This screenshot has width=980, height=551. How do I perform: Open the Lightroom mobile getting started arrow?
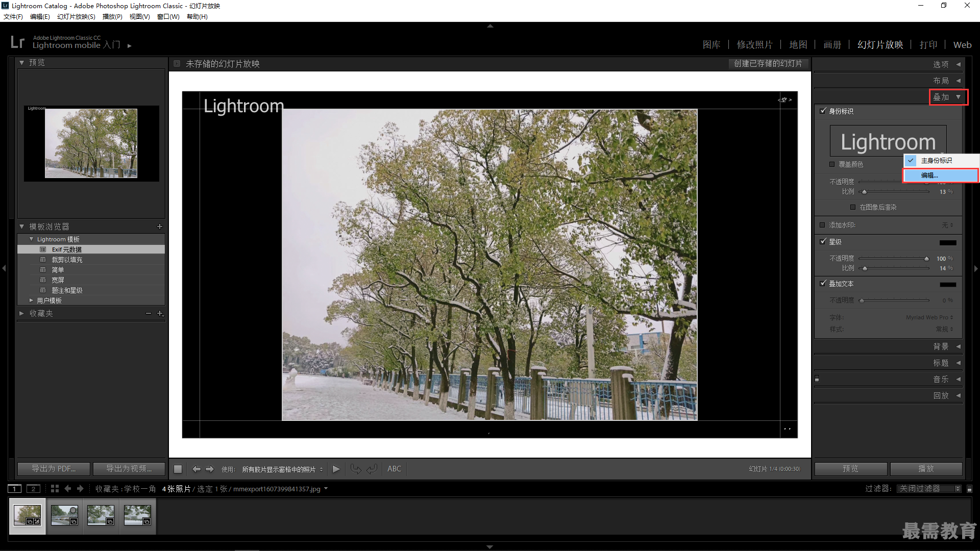(x=130, y=46)
